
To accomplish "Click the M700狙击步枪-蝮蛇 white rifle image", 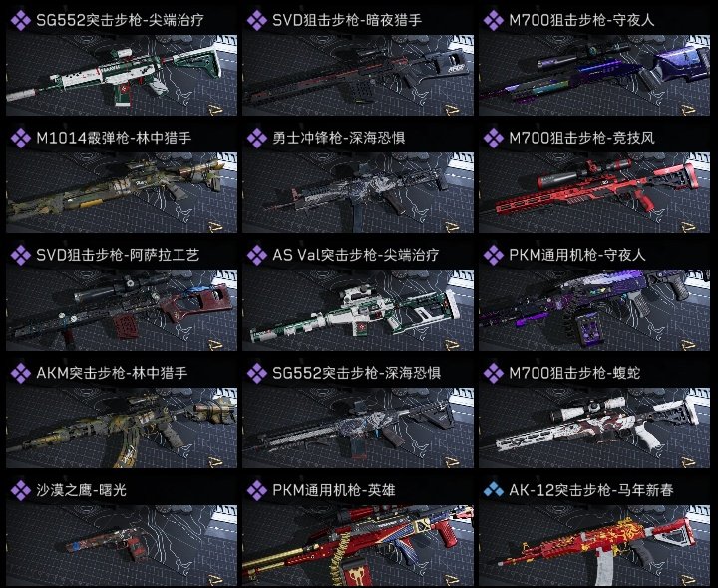I will [x=594, y=428].
